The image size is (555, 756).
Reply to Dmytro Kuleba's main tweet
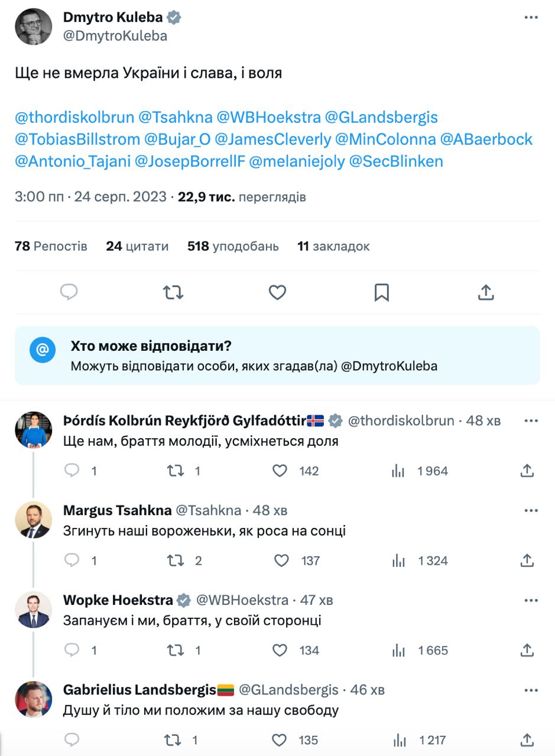pos(70,292)
